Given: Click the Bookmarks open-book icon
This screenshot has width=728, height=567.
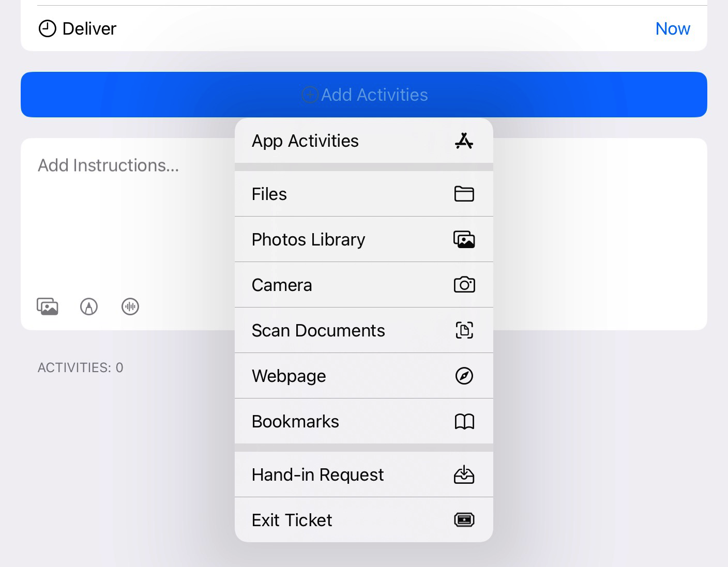Looking at the screenshot, I should point(464,421).
